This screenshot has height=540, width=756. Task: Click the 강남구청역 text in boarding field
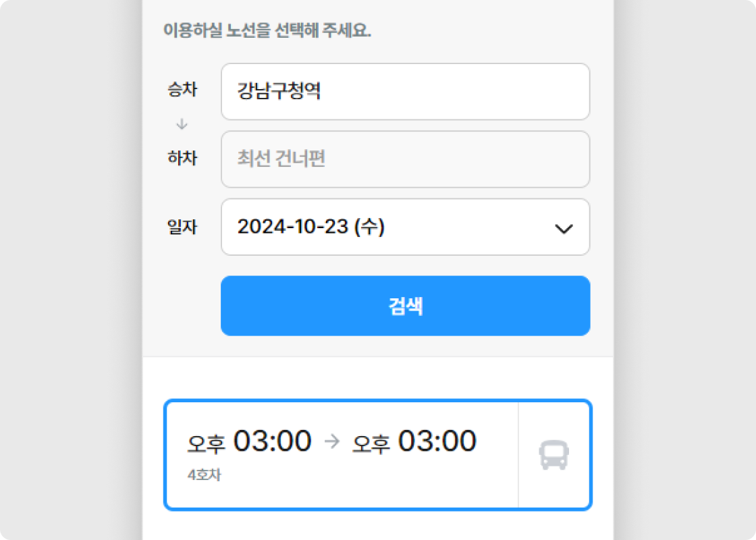[x=279, y=90]
